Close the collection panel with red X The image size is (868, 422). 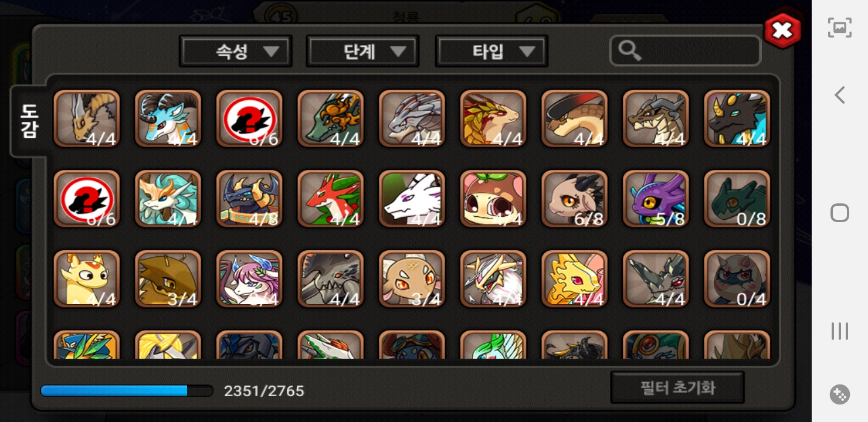[782, 30]
